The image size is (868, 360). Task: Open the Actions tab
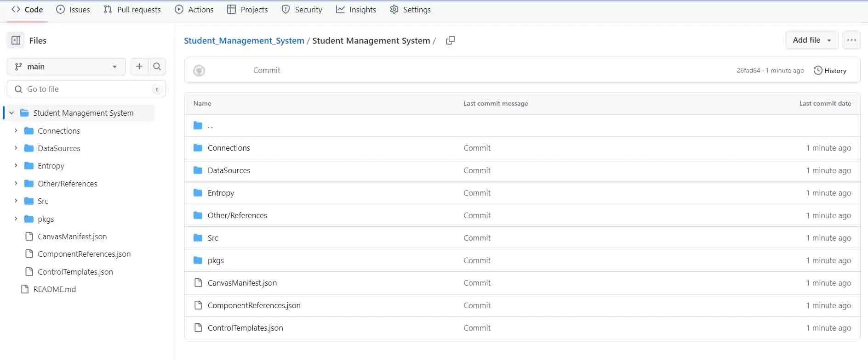194,10
